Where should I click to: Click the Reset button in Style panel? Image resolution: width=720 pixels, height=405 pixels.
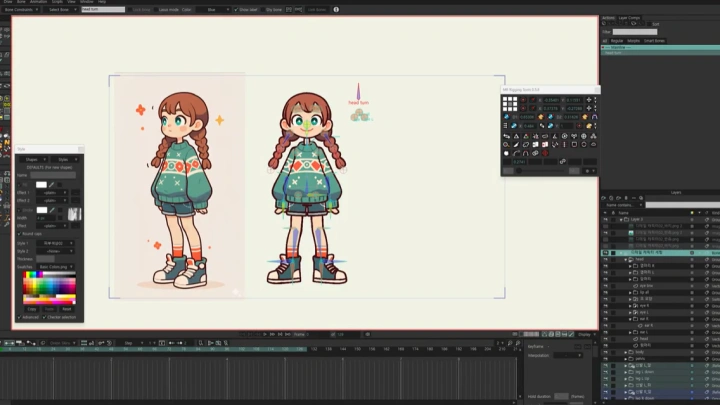click(x=67, y=309)
